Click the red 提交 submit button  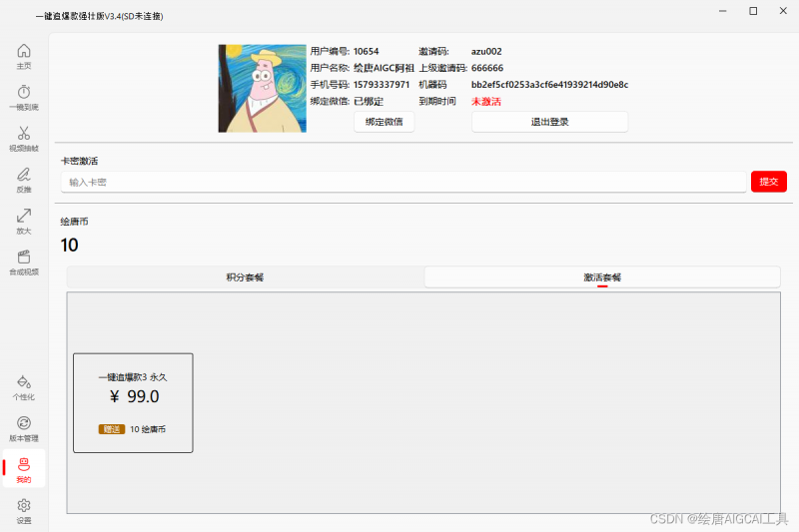coord(768,182)
